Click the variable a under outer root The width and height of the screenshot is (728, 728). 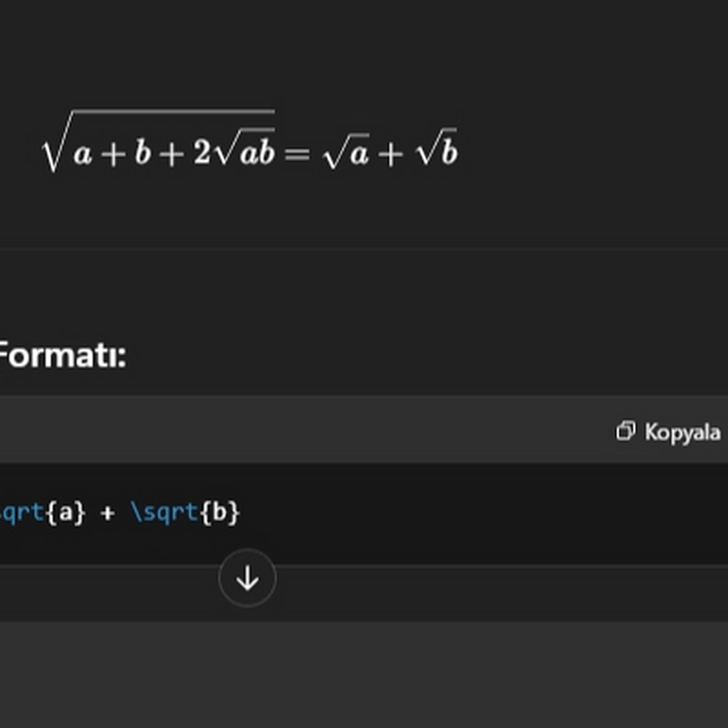point(83,154)
